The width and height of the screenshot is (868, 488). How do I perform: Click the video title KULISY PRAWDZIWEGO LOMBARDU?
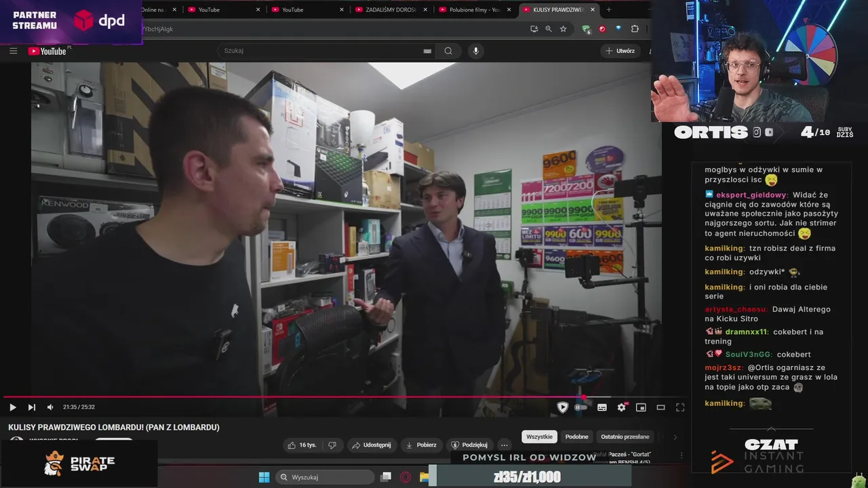114,428
